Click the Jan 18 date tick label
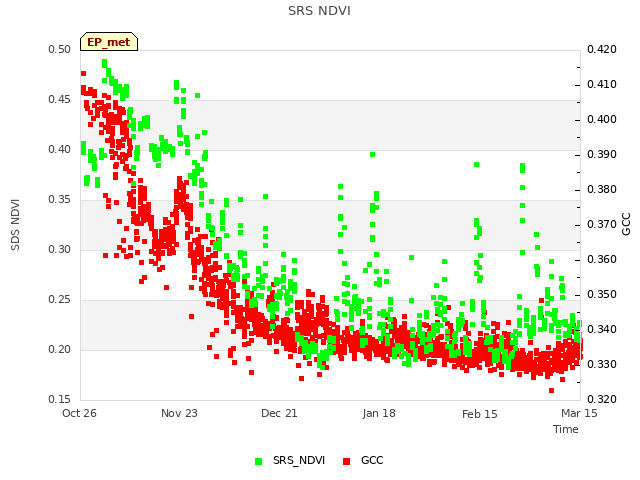Screen dimensions: 640x480 pos(379,413)
